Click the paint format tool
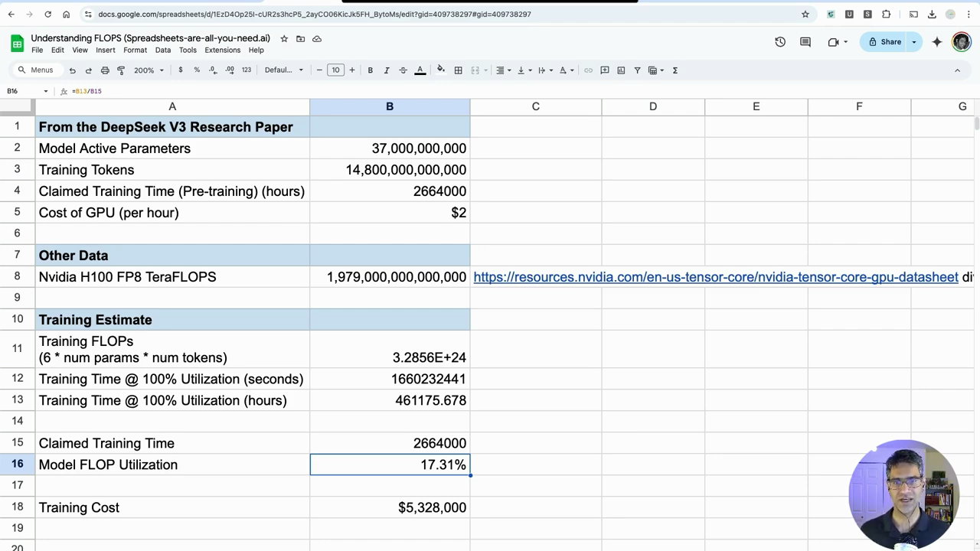 click(122, 70)
